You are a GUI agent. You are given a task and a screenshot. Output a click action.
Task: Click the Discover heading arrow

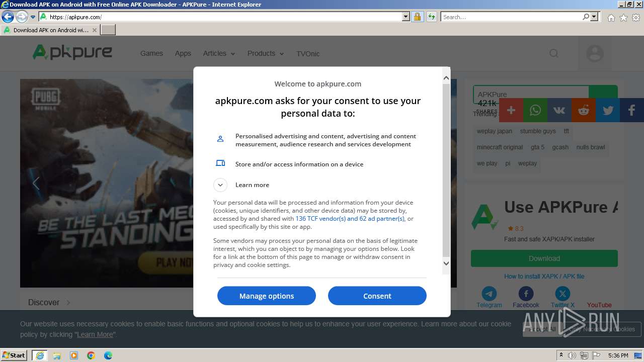point(68,302)
